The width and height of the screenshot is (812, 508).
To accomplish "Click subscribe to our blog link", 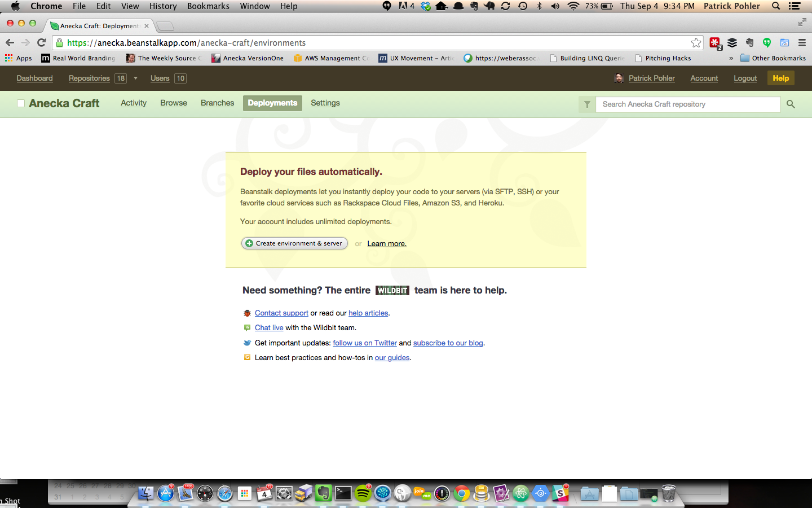I will coord(448,343).
